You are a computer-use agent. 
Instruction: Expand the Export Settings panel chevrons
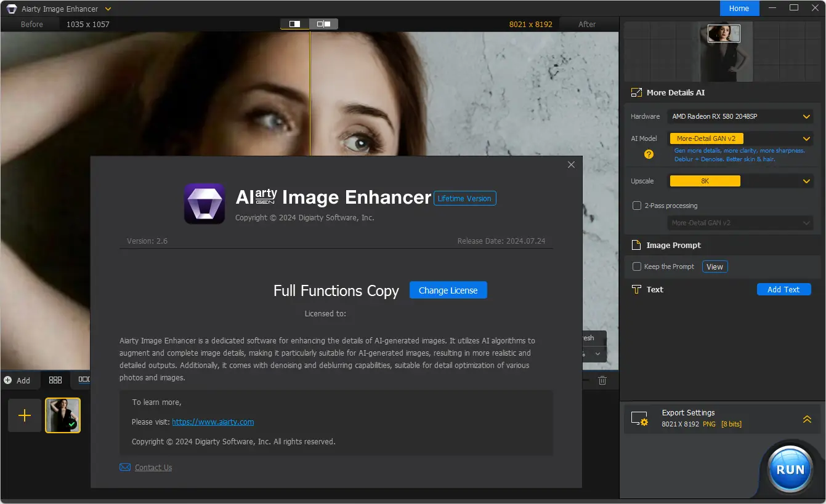tap(807, 419)
